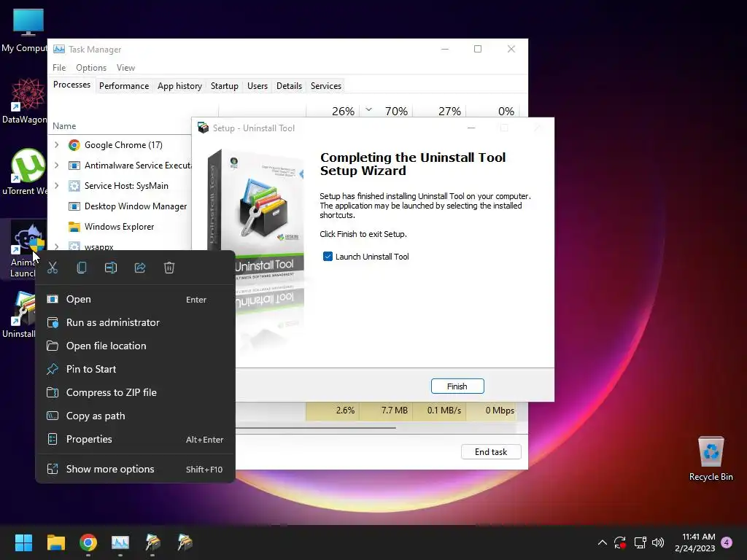Click the sync tray icon with red dot

point(620,542)
